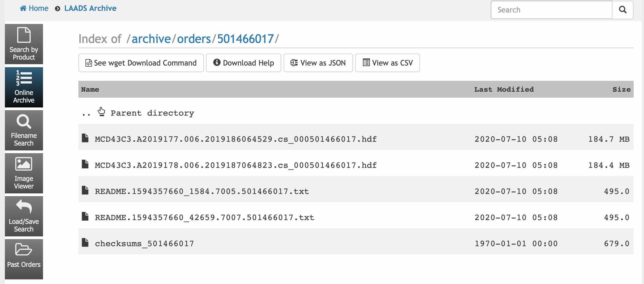Focus the Search input field

pos(552,10)
